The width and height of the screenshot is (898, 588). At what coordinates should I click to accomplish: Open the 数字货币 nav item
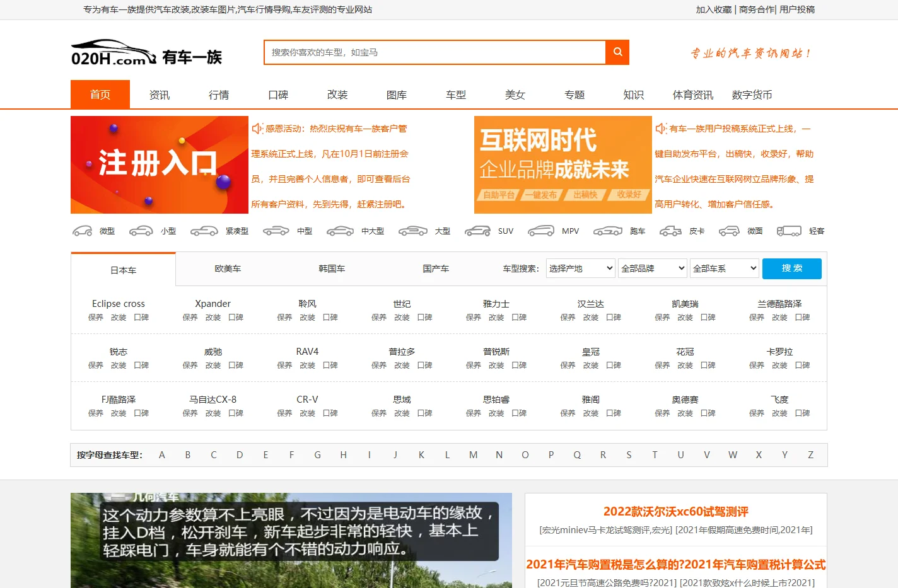pyautogui.click(x=752, y=95)
